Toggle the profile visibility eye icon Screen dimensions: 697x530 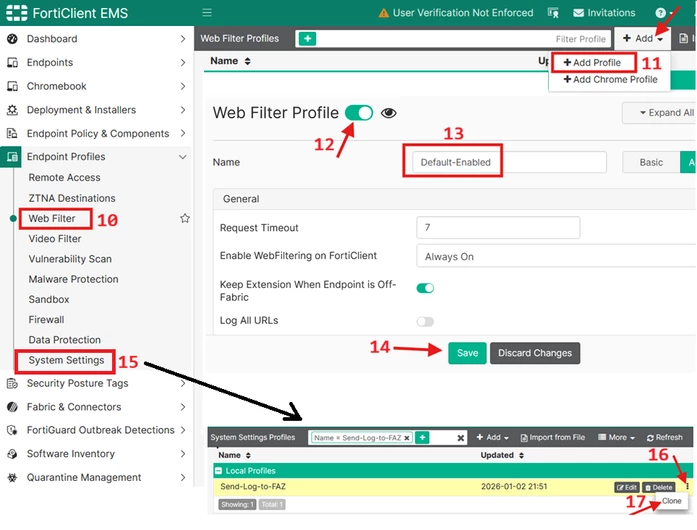coord(389,113)
